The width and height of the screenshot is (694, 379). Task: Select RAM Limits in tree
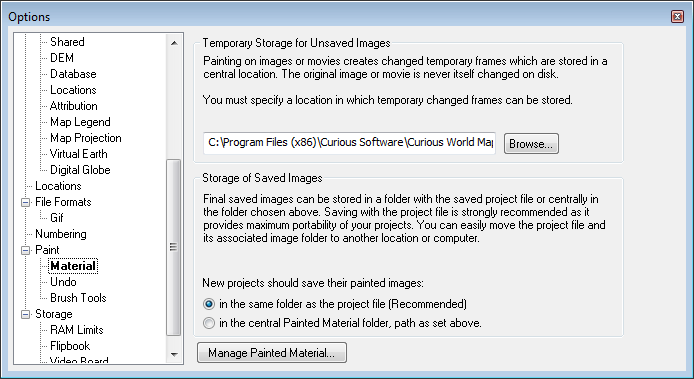coord(77,330)
